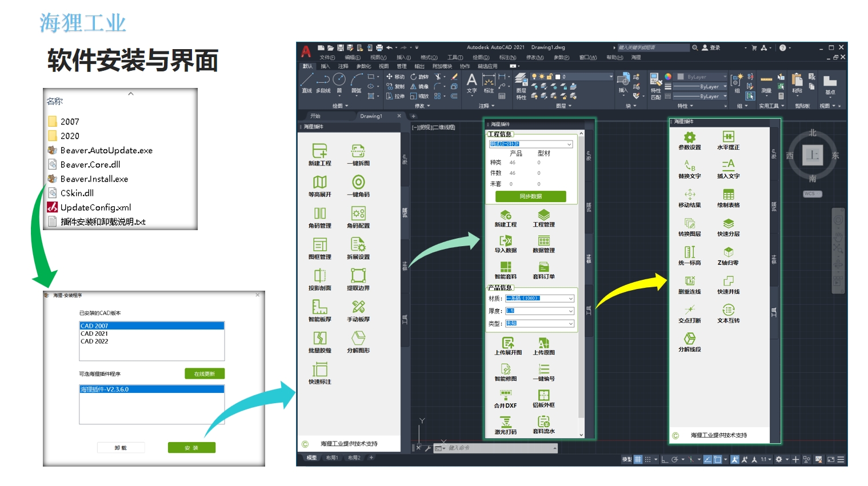Open 参数设置 gear icon
Viewport: 868px width, 486px height.
tap(690, 136)
